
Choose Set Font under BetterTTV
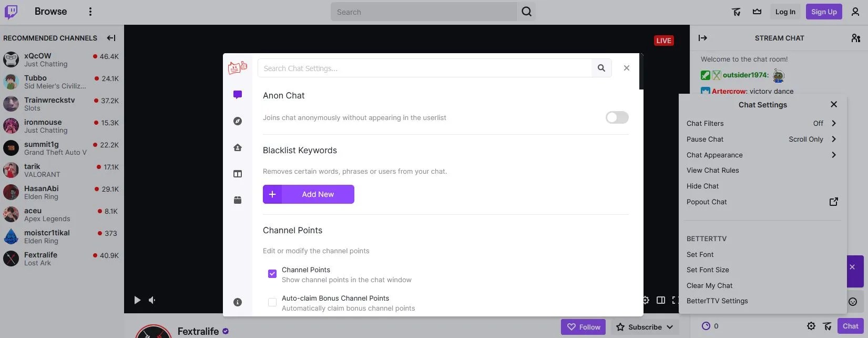click(x=700, y=254)
